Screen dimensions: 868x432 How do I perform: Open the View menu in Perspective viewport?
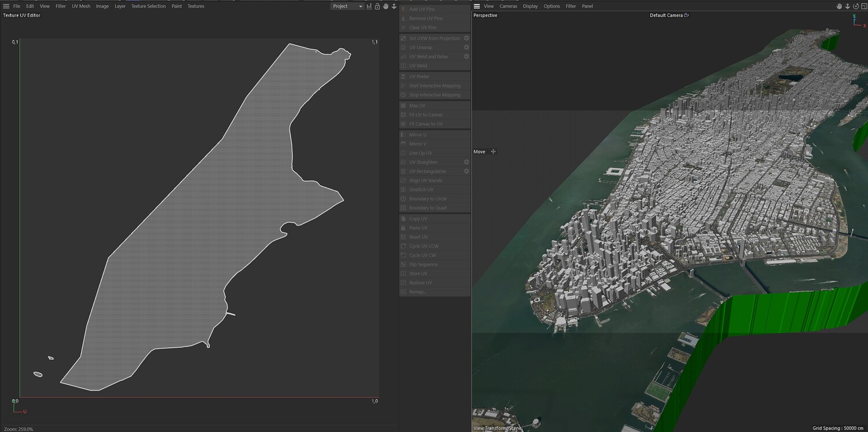489,6
